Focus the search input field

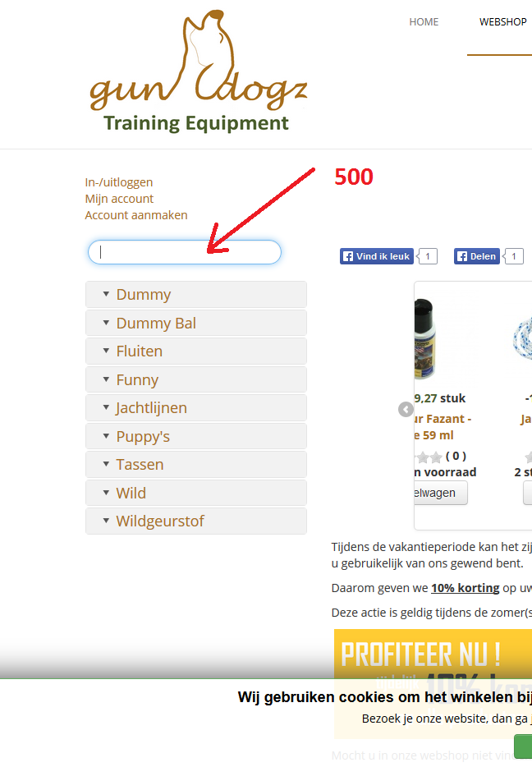point(185,252)
